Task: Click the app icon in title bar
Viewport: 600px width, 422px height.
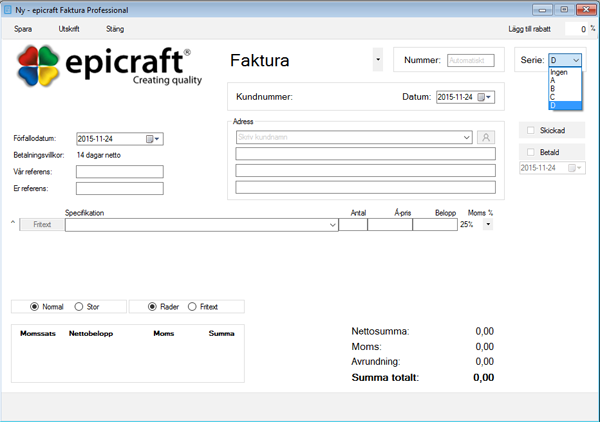Action: point(7,10)
